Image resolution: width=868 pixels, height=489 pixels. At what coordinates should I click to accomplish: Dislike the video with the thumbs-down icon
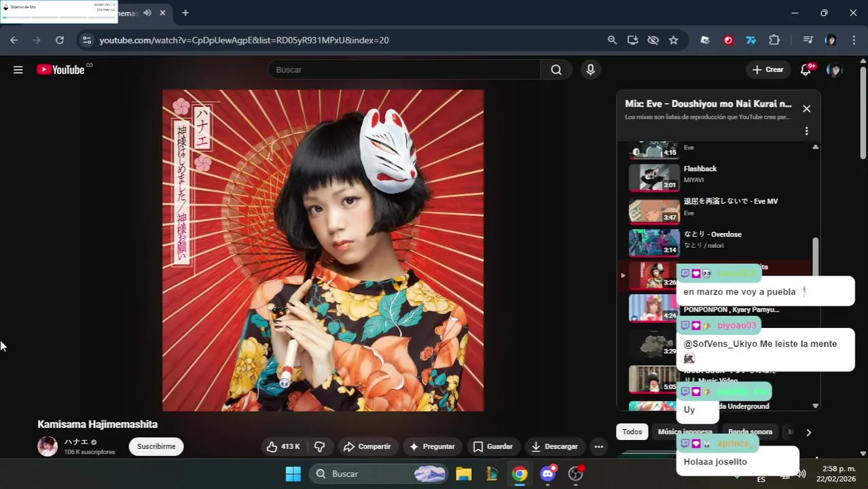319,446
